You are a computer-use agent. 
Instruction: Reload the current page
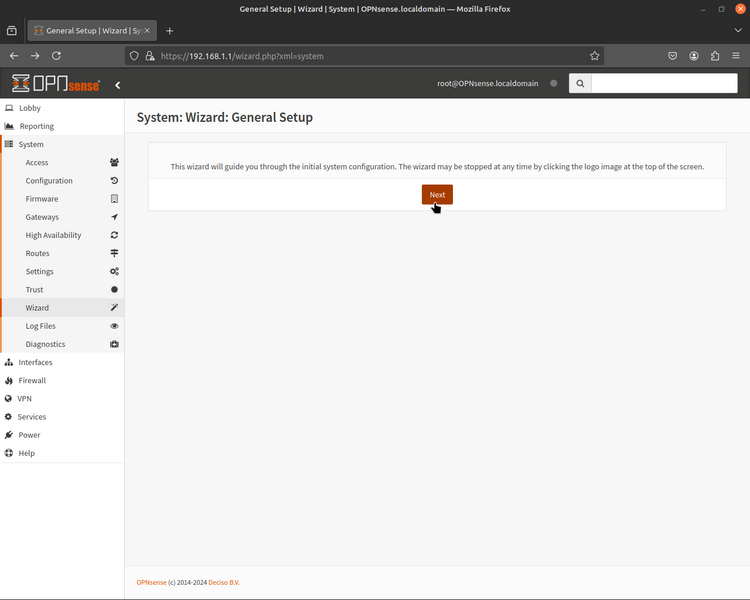coord(56,56)
